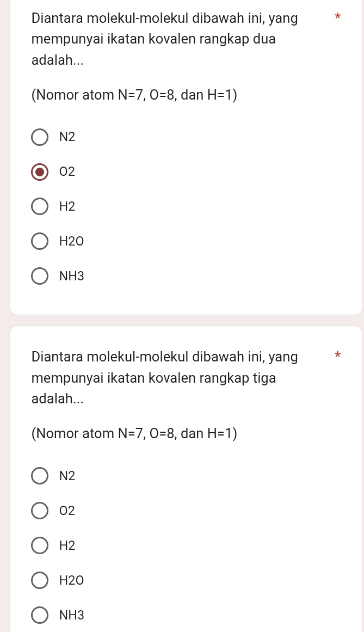Click the H2 label in second question
The image size is (364, 632).
67,546
